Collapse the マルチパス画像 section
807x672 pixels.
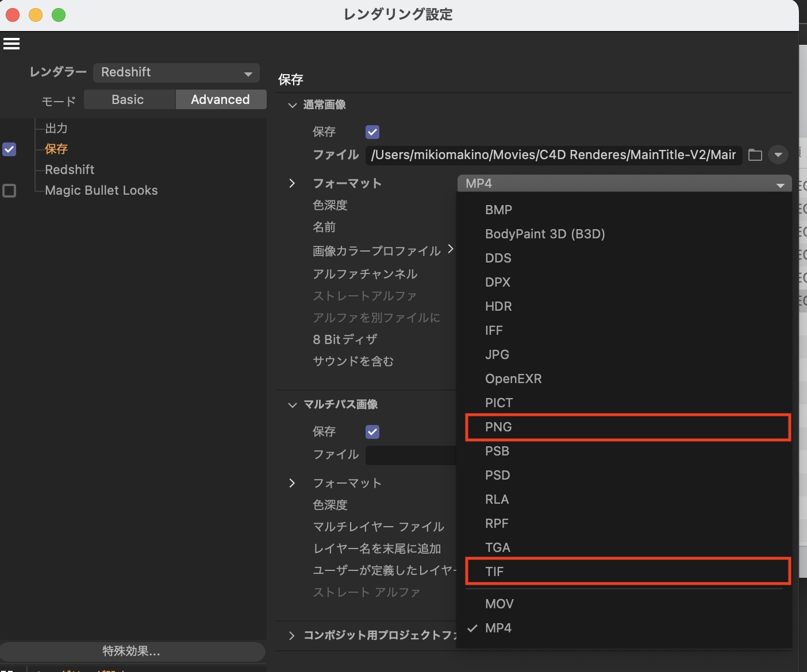tap(293, 405)
